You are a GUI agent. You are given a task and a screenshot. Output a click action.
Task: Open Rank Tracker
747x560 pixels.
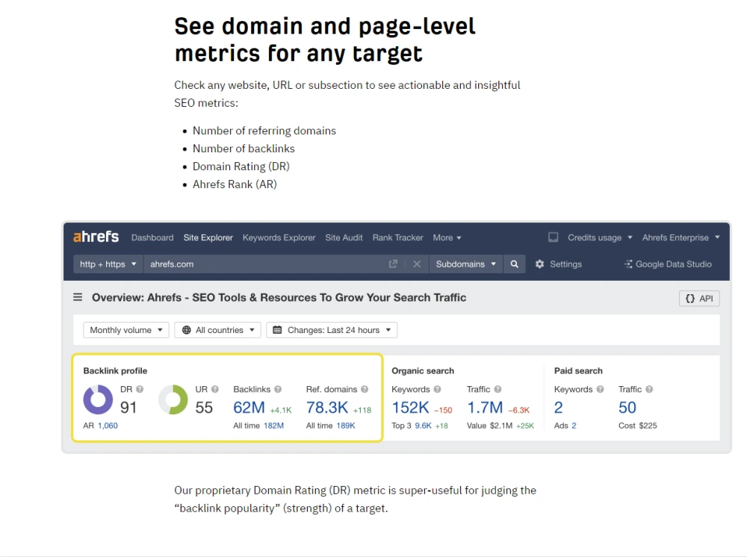pos(397,237)
